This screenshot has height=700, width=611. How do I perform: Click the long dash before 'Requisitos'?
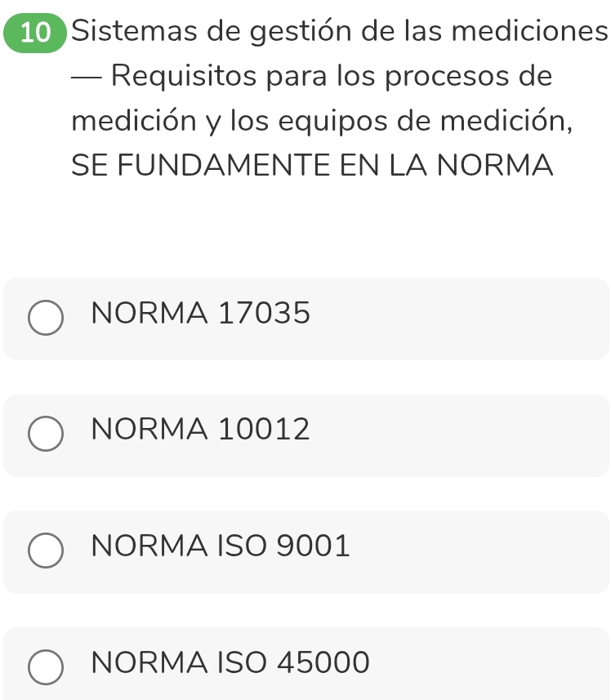pyautogui.click(x=85, y=78)
